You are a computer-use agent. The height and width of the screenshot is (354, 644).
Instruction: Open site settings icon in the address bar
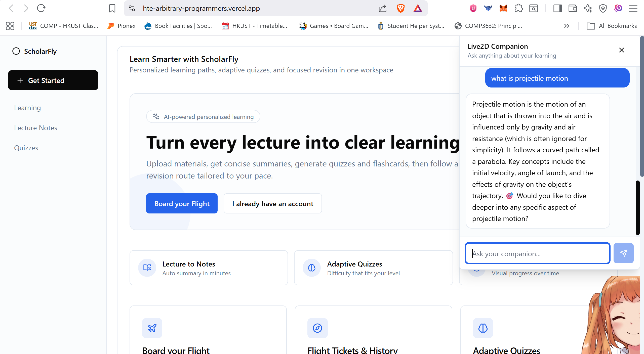coord(132,8)
